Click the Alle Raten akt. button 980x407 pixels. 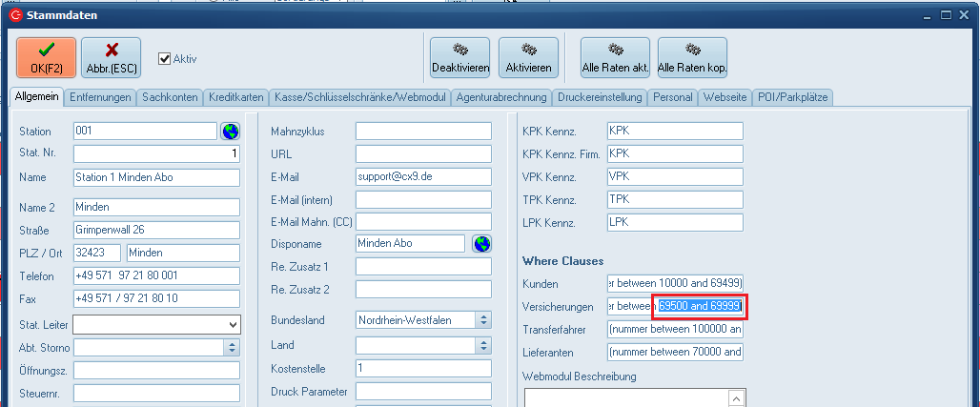pos(615,57)
